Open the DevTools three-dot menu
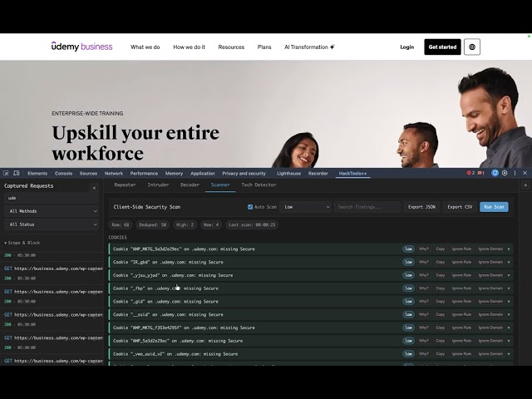 (x=515, y=173)
